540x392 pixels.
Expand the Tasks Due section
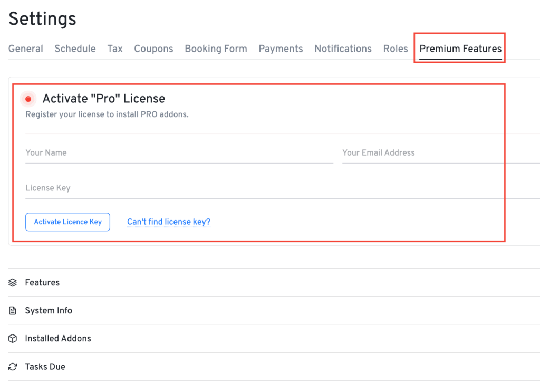pos(45,366)
